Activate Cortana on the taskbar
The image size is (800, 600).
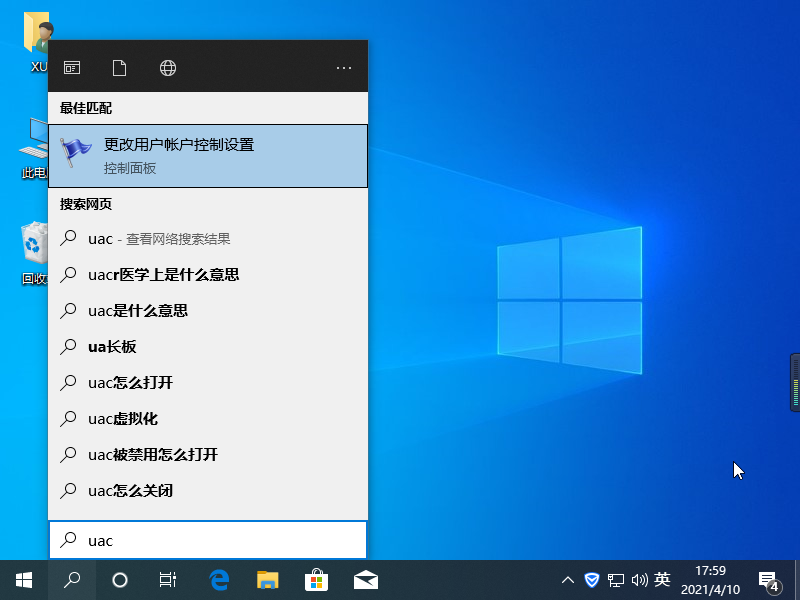click(119, 580)
